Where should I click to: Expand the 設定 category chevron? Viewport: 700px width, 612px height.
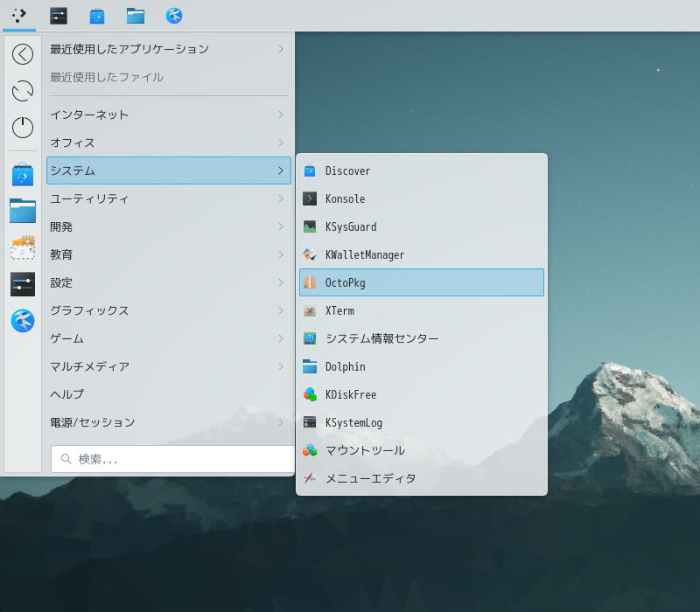[x=280, y=282]
